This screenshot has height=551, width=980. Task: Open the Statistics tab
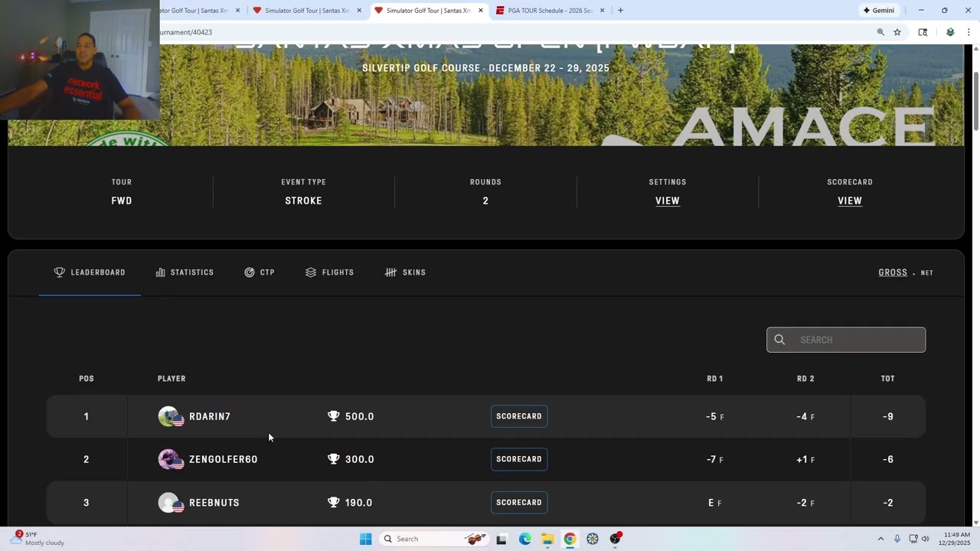tap(185, 272)
